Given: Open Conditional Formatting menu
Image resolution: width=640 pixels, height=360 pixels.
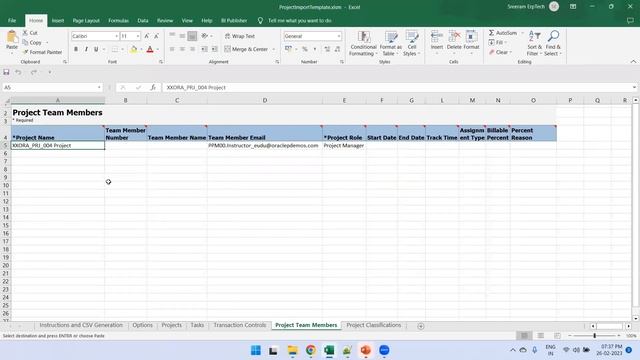Looking at the screenshot, I should tap(363, 44).
